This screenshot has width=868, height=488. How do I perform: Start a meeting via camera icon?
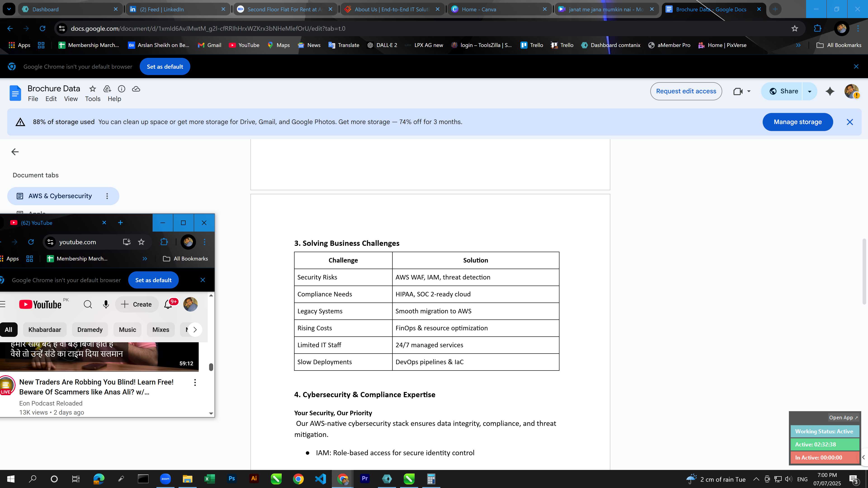pos(738,91)
